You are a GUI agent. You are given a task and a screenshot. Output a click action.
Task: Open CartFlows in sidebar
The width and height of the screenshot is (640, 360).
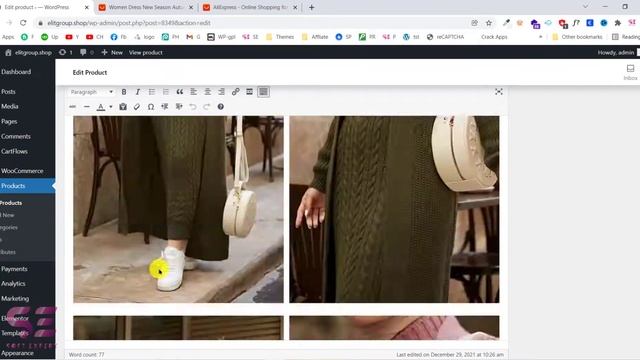tap(14, 151)
